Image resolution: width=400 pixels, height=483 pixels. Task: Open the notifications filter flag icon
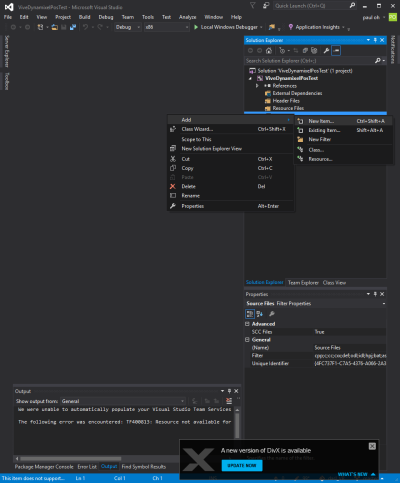coord(253,5)
